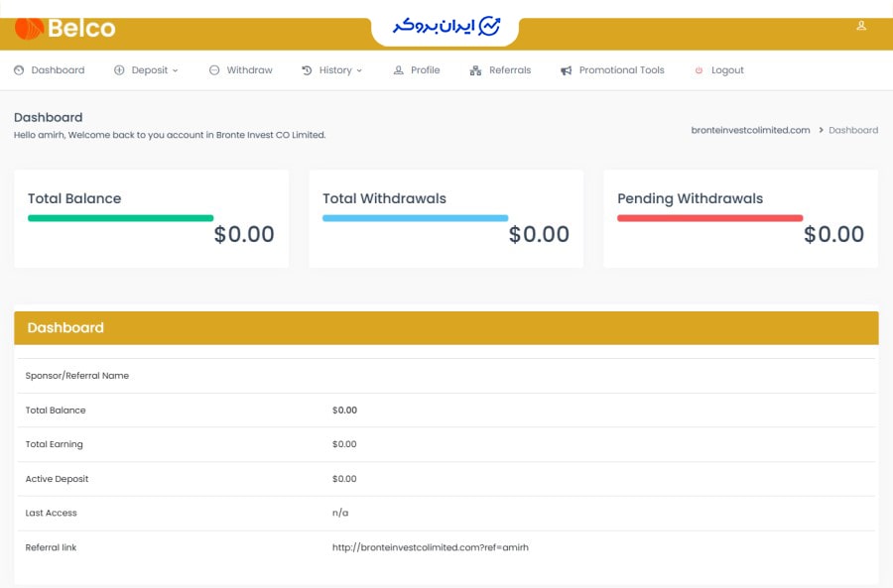
Task: Open the Promotional Tools megaphone icon
Action: coord(566,69)
